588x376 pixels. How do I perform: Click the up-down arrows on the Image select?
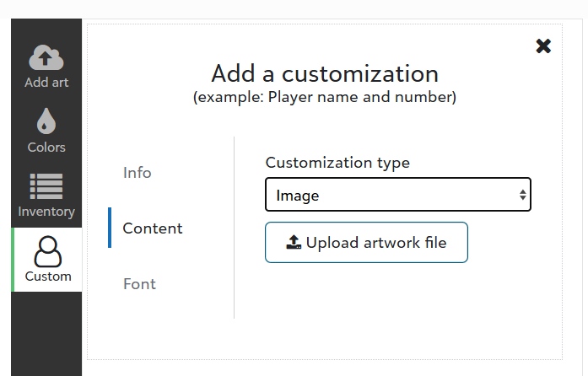coord(523,196)
